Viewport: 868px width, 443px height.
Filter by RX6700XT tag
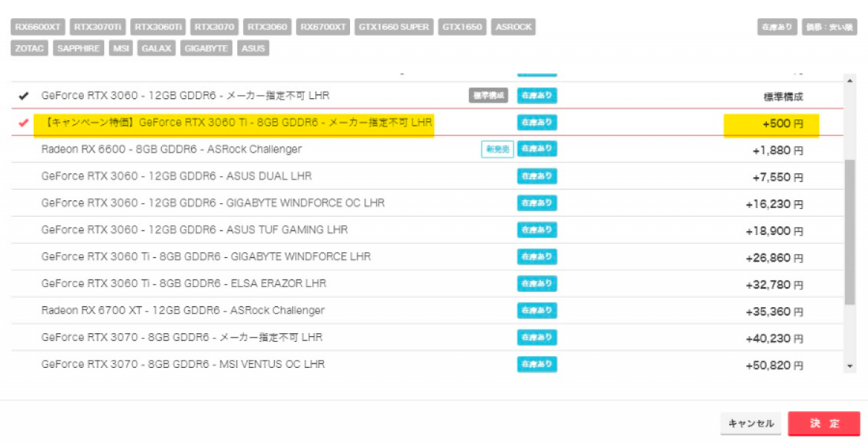(x=324, y=27)
